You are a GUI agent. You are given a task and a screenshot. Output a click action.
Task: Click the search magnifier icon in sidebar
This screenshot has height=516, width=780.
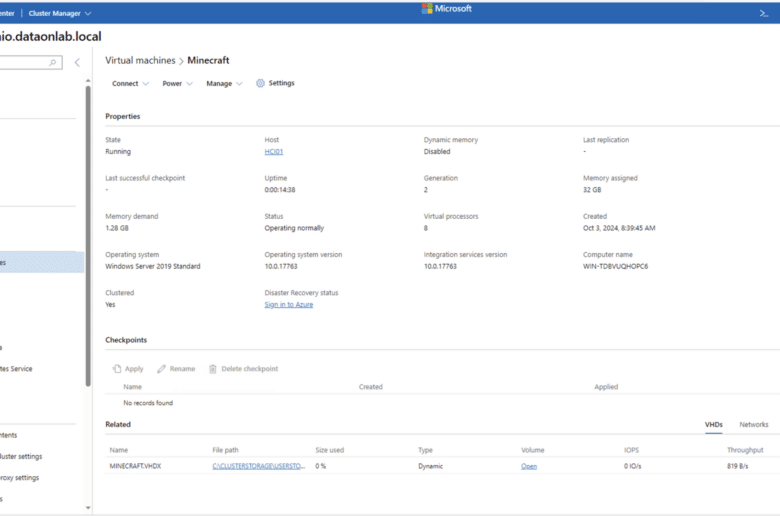coord(53,62)
